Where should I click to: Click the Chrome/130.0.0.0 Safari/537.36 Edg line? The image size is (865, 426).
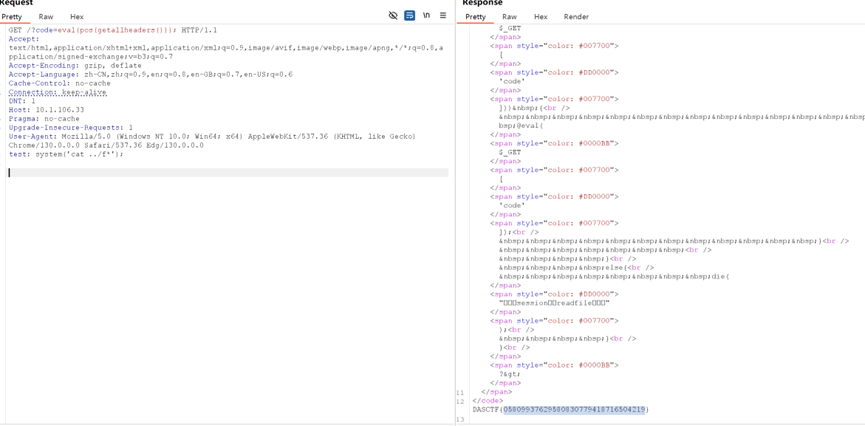[106, 145]
